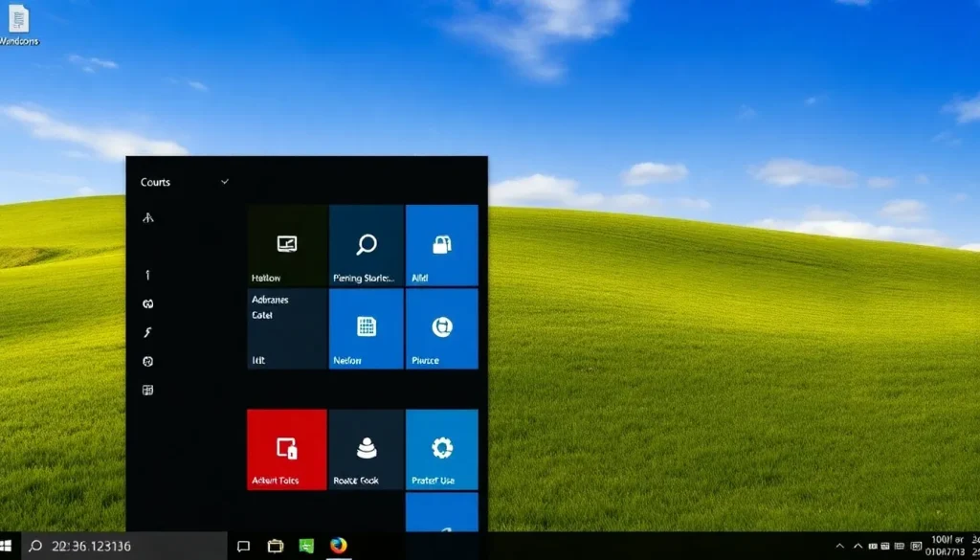Click the Windows Start button

[x=7, y=546]
